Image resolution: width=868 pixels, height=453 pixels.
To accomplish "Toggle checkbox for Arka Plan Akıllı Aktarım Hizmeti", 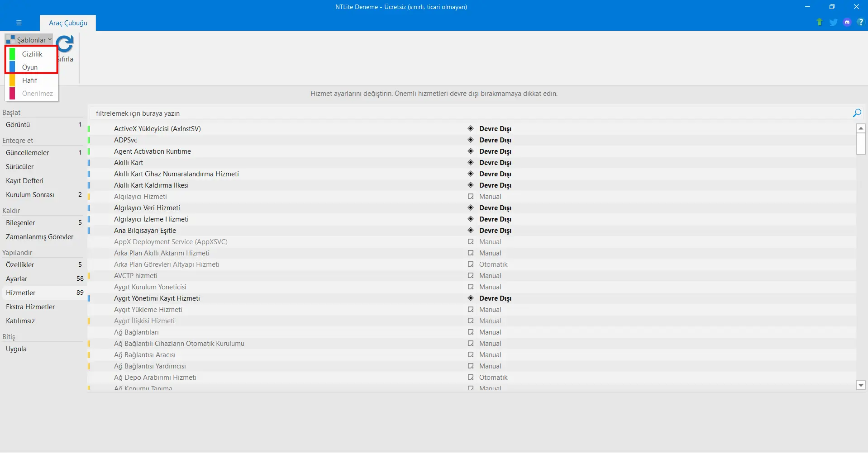I will pos(471,253).
